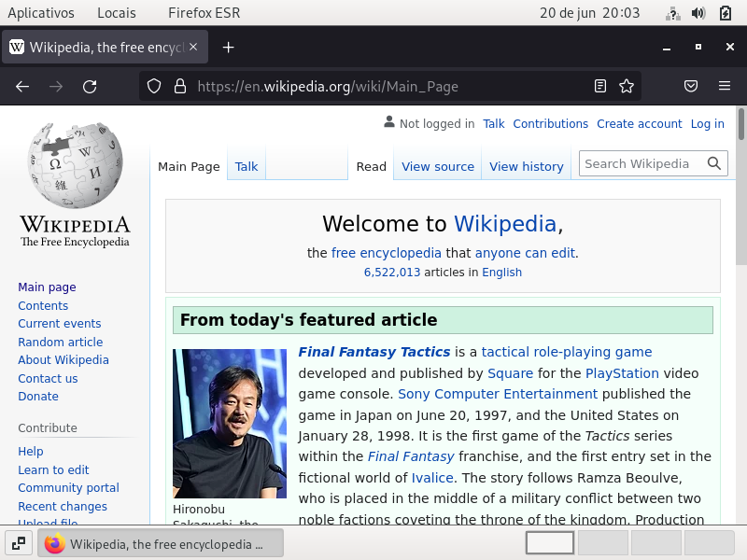Screen dimensions: 747x560
Task: Open Community portal link
Action: click(68, 488)
